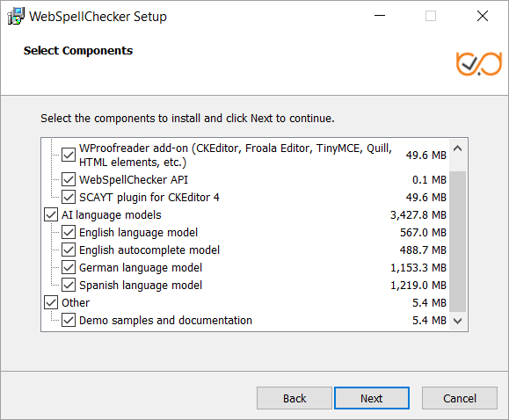Cancel the WebSpellChecker setup

click(x=460, y=398)
